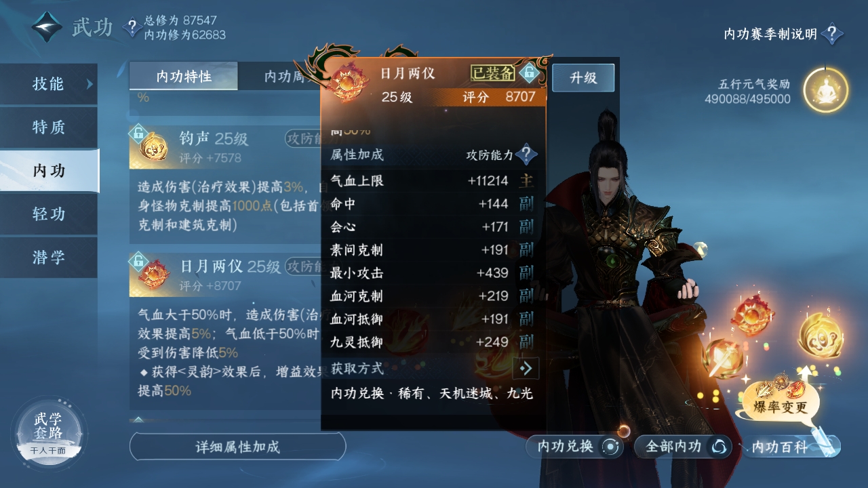The height and width of the screenshot is (488, 868).
Task: Toggle the lock on 日月两仪 detail panel
Action: 528,73
